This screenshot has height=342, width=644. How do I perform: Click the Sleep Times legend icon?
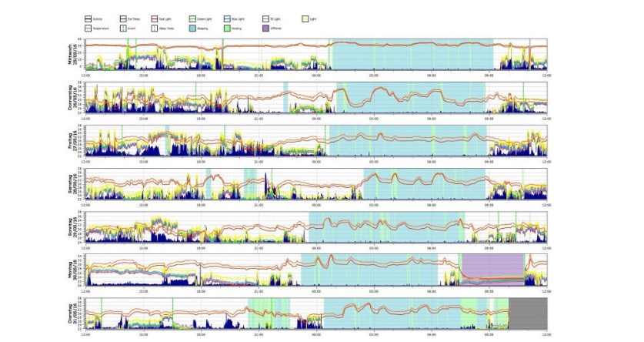click(155, 28)
